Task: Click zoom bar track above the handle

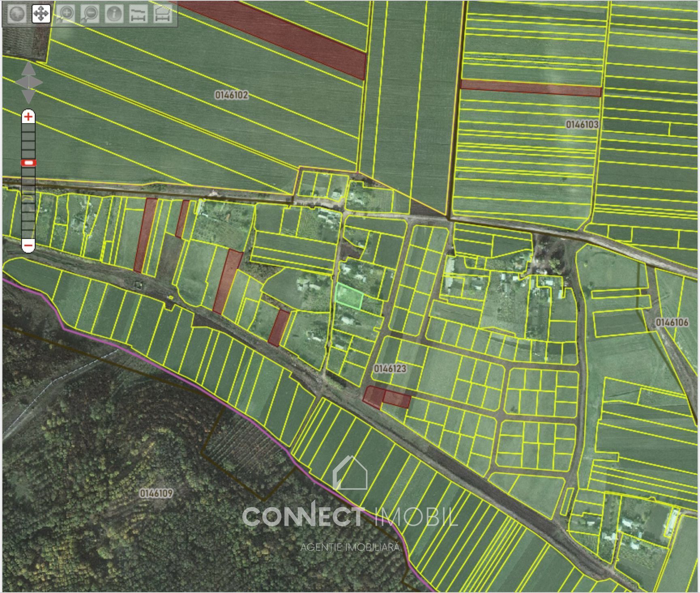Action: click(x=28, y=142)
